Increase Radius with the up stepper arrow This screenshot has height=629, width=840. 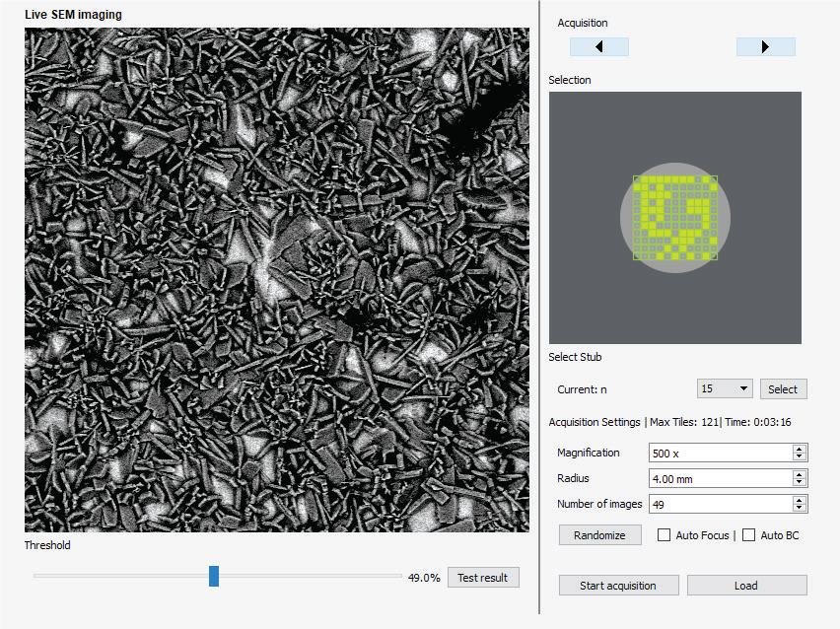(x=799, y=474)
